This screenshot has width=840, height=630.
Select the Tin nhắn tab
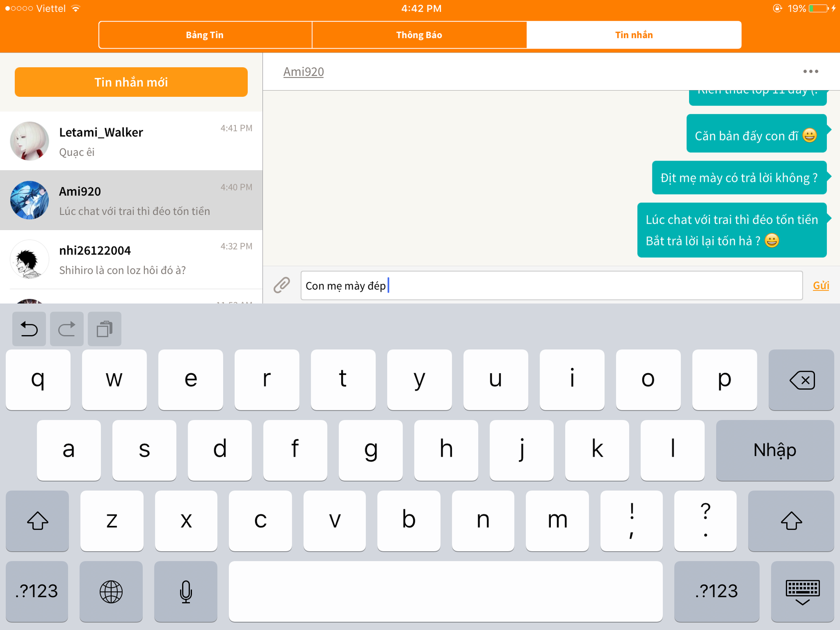click(x=634, y=35)
